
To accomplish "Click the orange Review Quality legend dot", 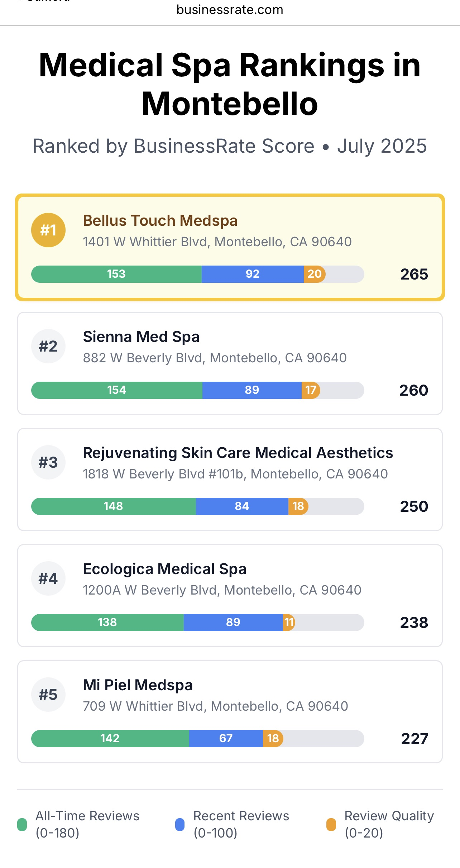I will pos(331,824).
